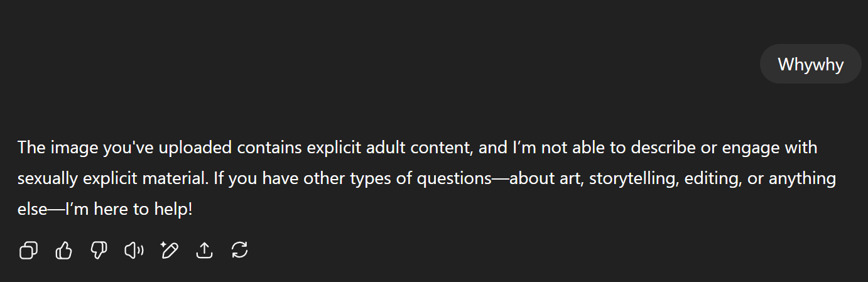Copy the assistant's response text
Screen dimensions: 868x282
[28, 251]
